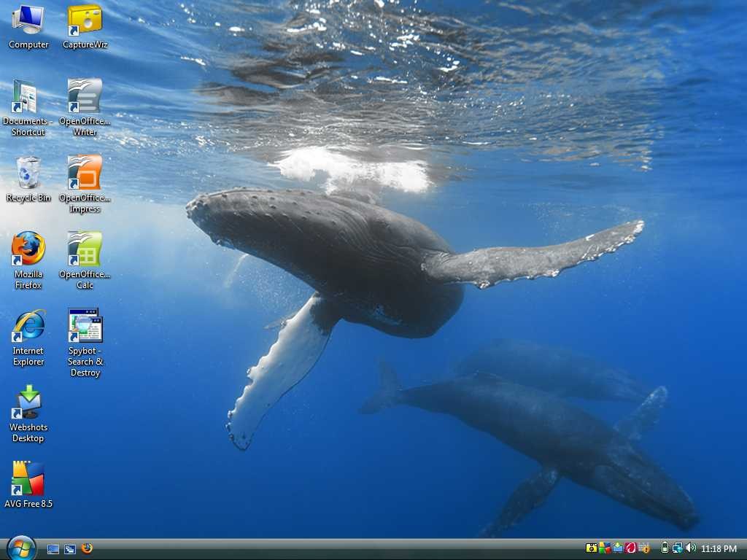Image resolution: width=747 pixels, height=560 pixels.
Task: Select the Recycle Bin icon
Action: (x=28, y=179)
